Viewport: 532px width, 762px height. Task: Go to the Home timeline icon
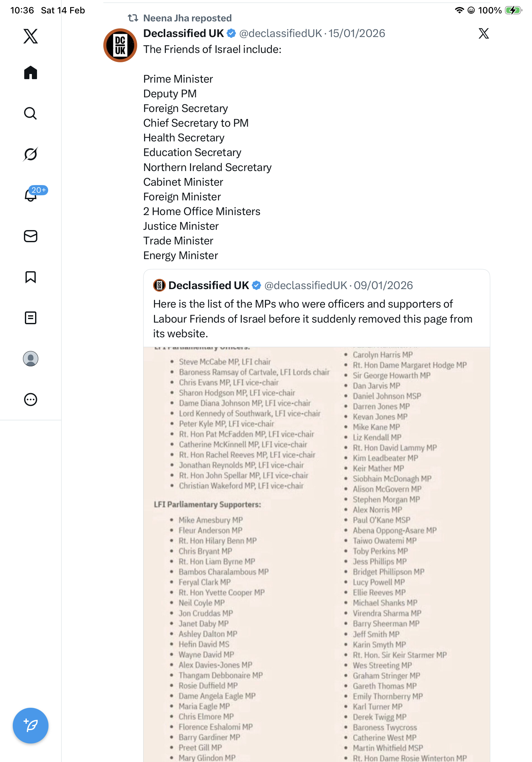pos(31,72)
